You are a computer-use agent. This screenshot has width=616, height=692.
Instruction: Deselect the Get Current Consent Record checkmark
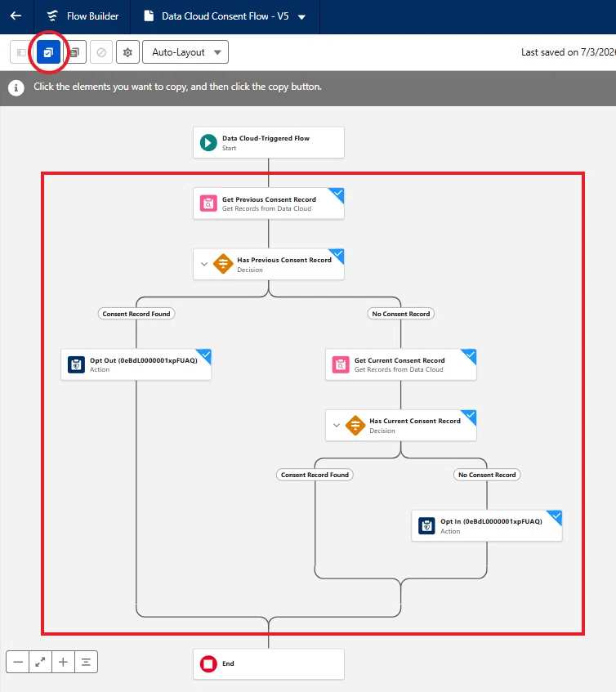click(470, 355)
